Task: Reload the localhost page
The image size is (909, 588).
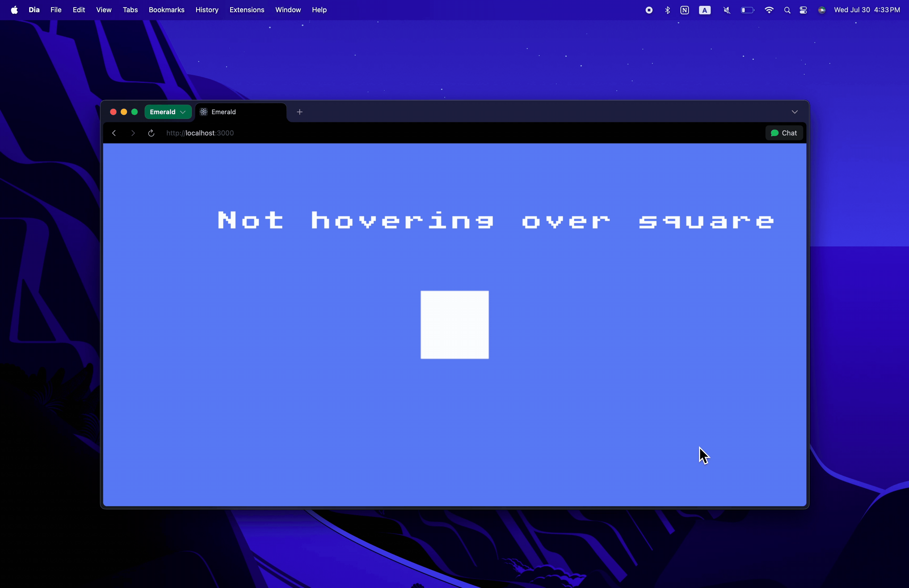Action: click(x=151, y=133)
